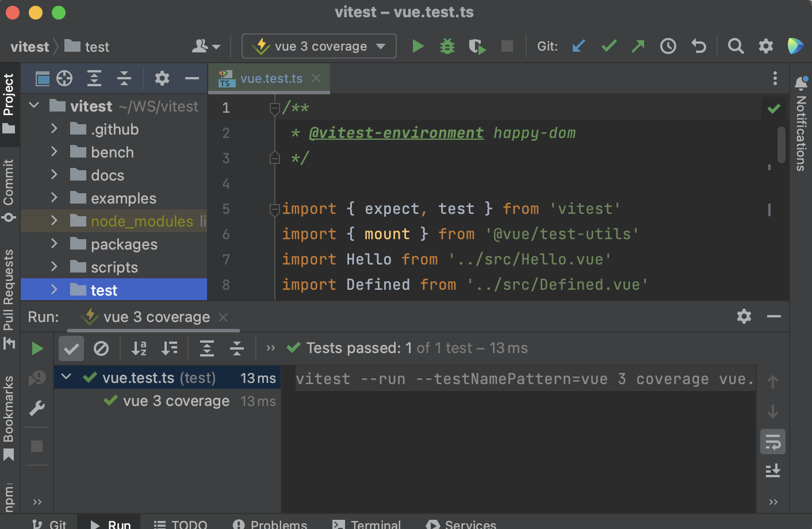Expand all test results
The height and width of the screenshot is (529, 812).
coord(207,348)
